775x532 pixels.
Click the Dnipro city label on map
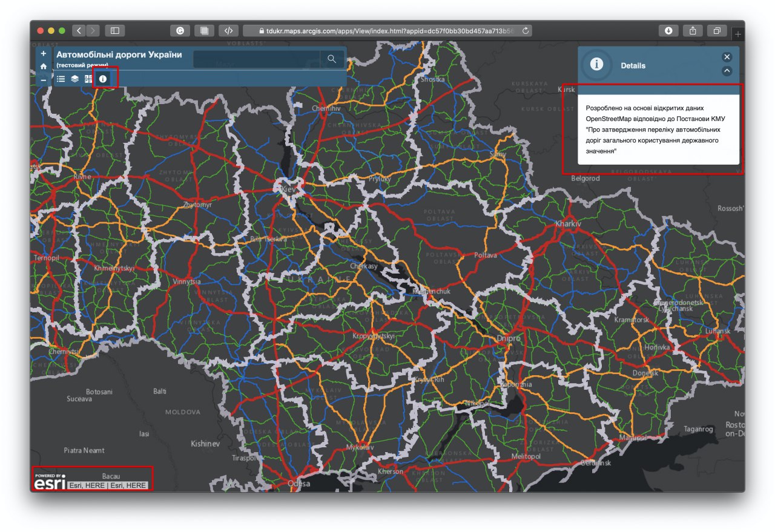point(508,338)
